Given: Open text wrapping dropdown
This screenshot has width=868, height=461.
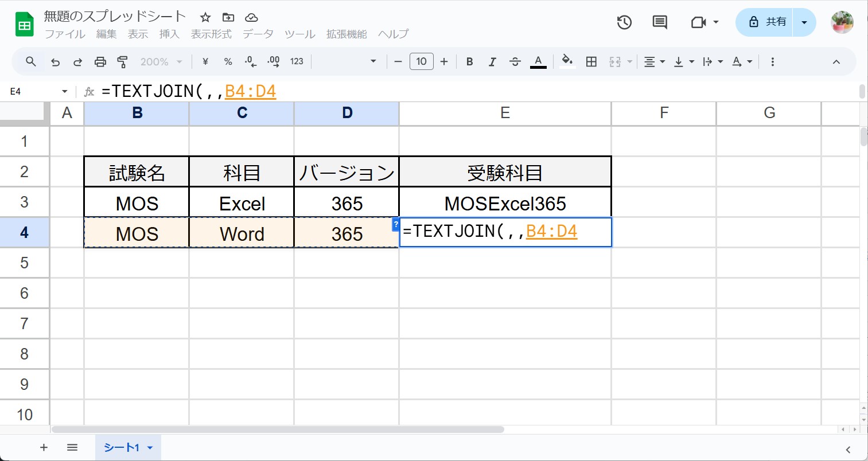Looking at the screenshot, I should pyautogui.click(x=713, y=62).
